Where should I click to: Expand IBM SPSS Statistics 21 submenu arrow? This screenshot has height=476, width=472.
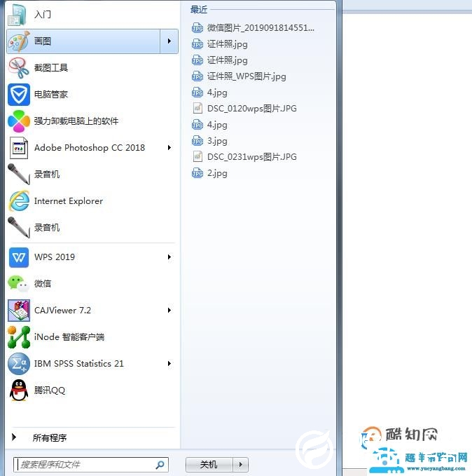pos(169,364)
